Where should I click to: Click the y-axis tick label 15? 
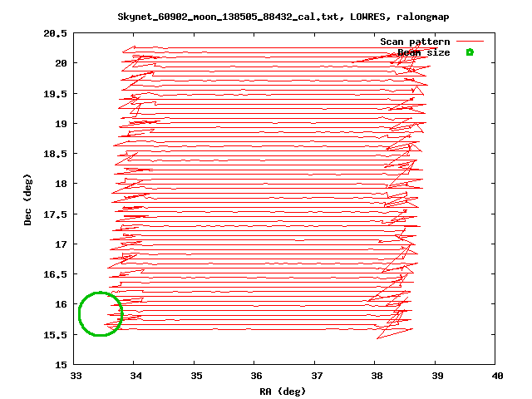coord(61,365)
